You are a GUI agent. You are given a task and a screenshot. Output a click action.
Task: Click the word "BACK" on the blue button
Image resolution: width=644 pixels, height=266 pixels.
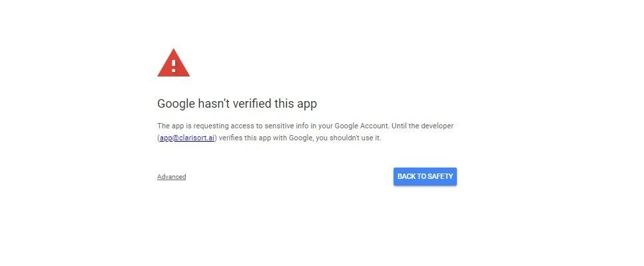click(407, 177)
